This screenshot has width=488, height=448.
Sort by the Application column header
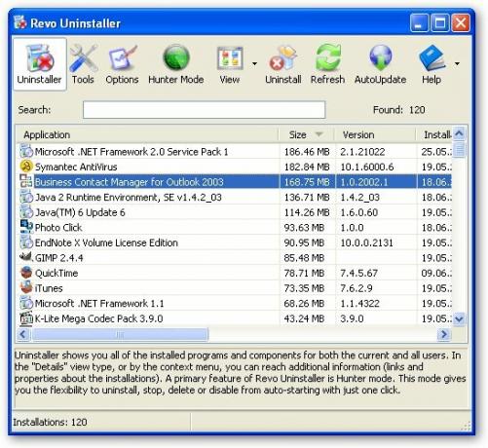pos(148,134)
